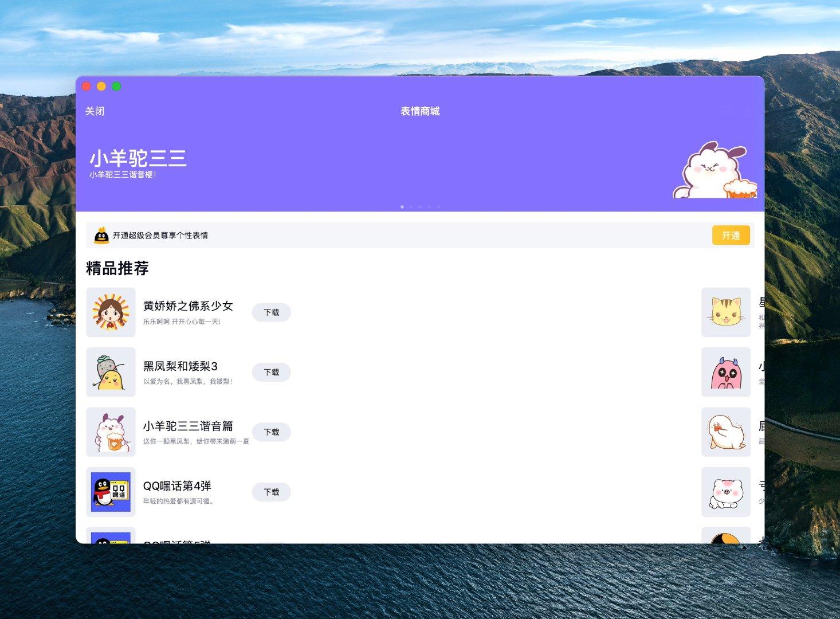The image size is (840, 619).
Task: Activate the middle carousel page dot
Action: click(x=420, y=207)
